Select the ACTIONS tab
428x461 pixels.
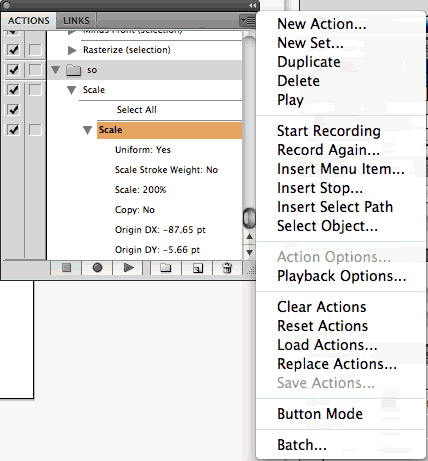tap(29, 21)
